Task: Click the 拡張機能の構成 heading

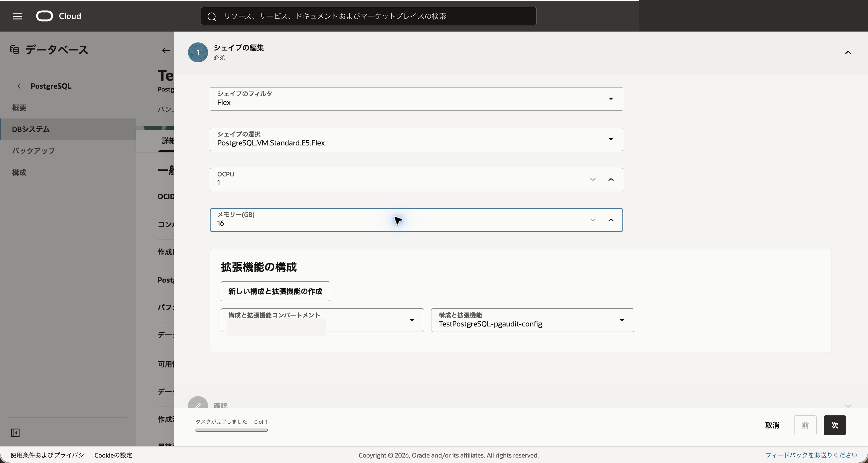Action: 259,267
